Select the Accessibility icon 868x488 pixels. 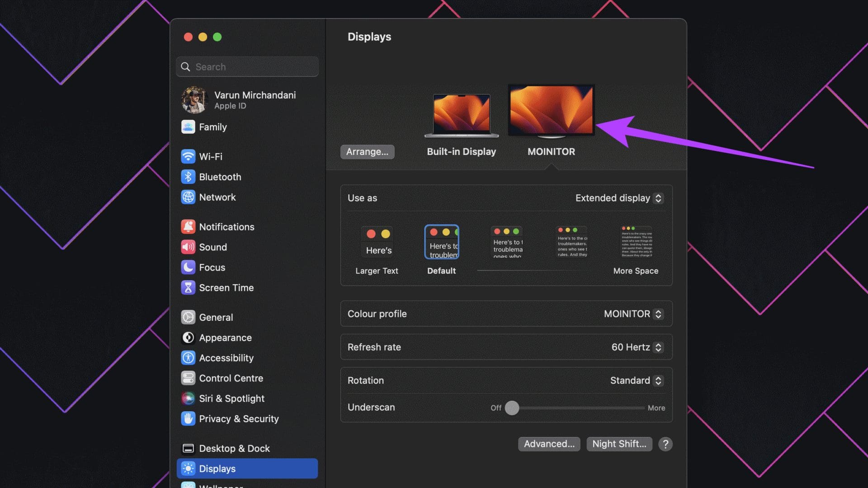coord(188,358)
